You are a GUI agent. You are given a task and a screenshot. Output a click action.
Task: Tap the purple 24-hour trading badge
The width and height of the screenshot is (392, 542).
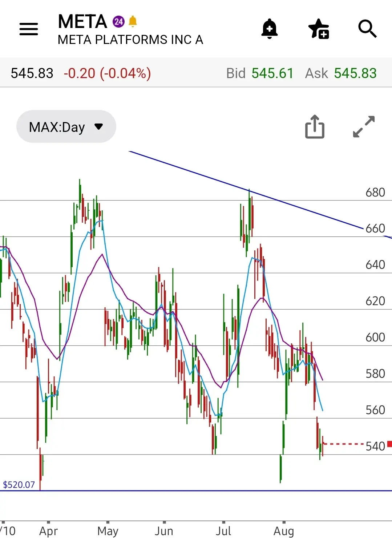(x=118, y=22)
